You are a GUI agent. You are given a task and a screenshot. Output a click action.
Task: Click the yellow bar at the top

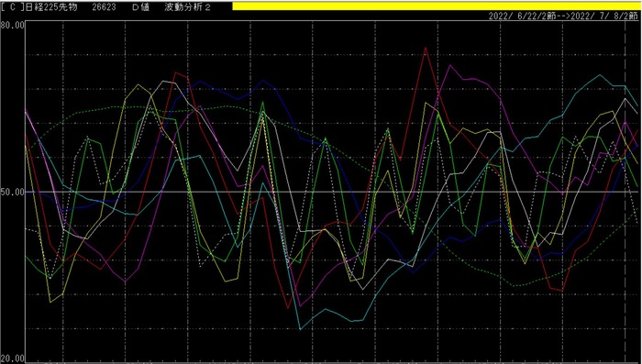(x=437, y=6)
